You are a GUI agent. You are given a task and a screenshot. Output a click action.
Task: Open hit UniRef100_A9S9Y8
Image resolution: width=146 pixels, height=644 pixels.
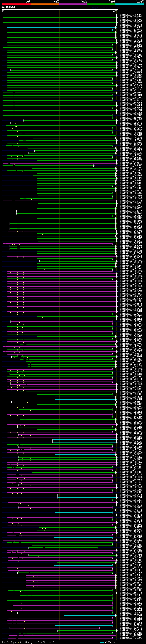coord(131,18)
